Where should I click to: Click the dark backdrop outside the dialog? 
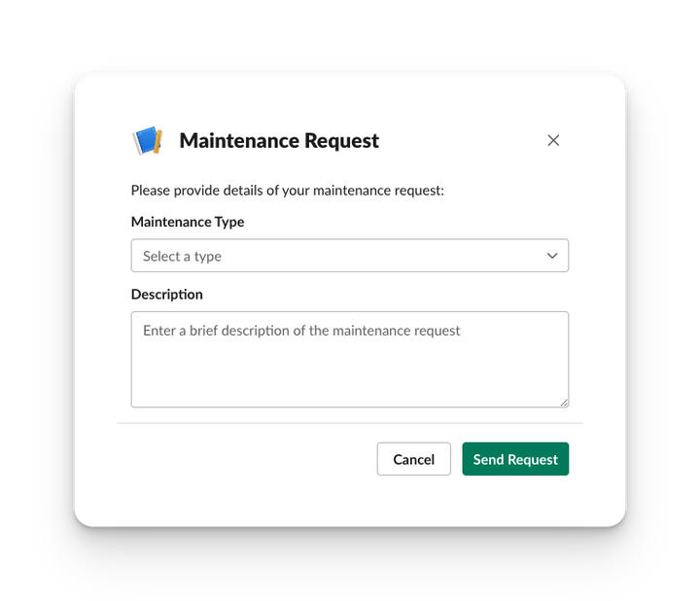[39, 292]
